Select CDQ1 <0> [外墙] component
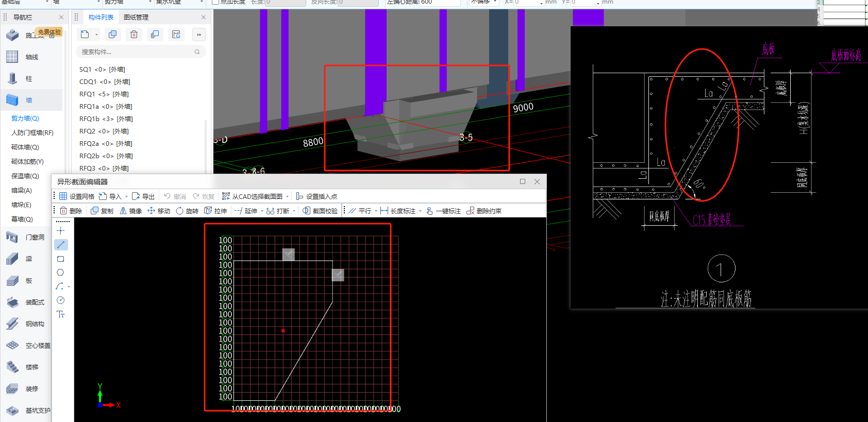Viewport: 868px width, 422px height. pyautogui.click(x=105, y=82)
